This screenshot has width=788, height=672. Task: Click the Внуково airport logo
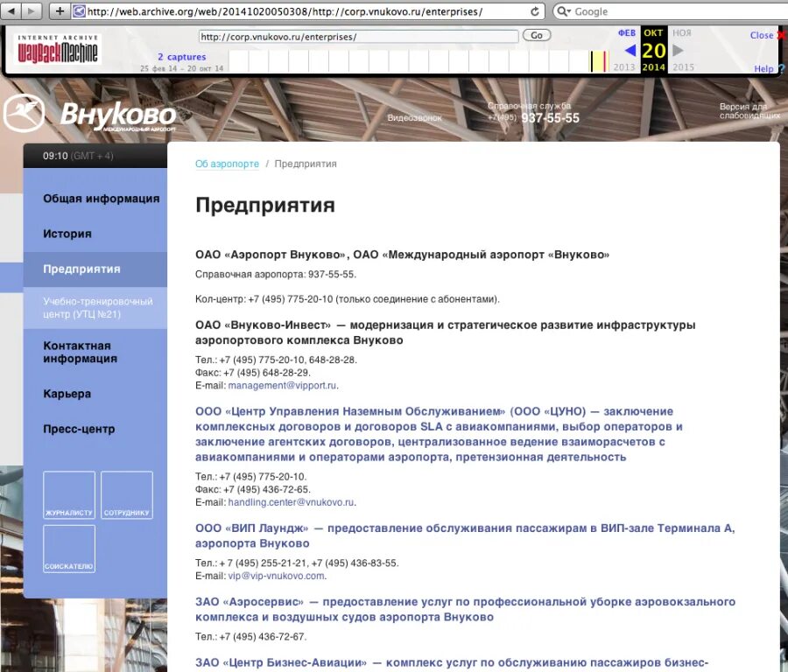click(90, 114)
